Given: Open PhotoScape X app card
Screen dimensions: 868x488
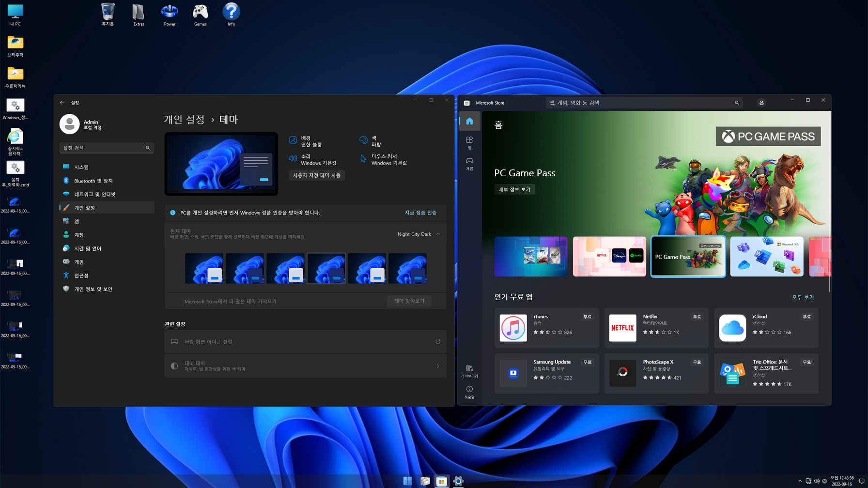Looking at the screenshot, I should coord(656,373).
